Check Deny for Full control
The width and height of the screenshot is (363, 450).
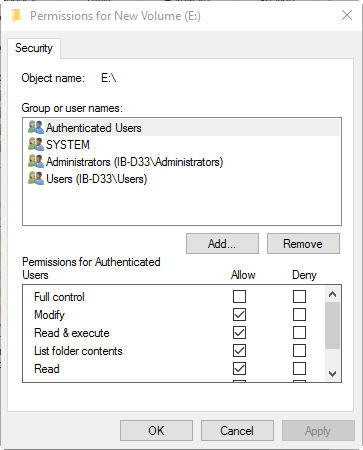[x=299, y=296]
